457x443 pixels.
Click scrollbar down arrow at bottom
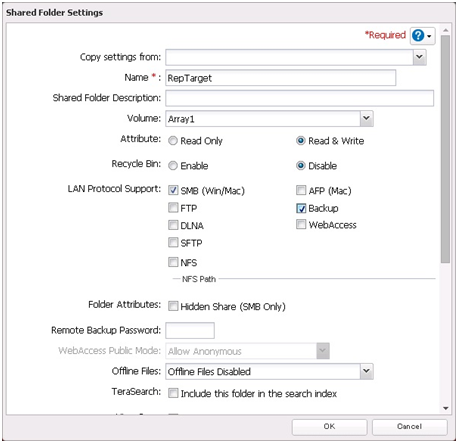pos(445,408)
